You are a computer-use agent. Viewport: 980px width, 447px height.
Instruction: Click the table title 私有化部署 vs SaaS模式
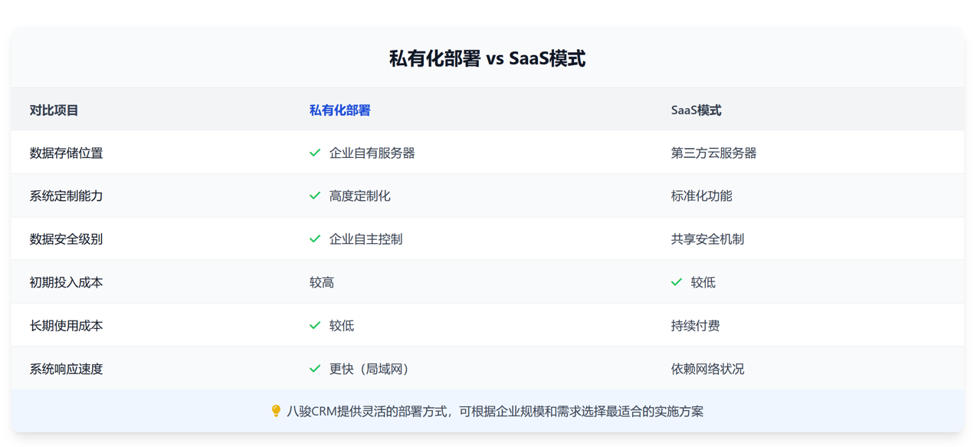[487, 58]
